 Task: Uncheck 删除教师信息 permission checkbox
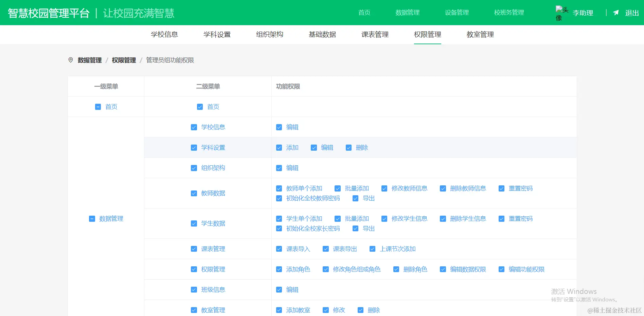[x=443, y=188]
